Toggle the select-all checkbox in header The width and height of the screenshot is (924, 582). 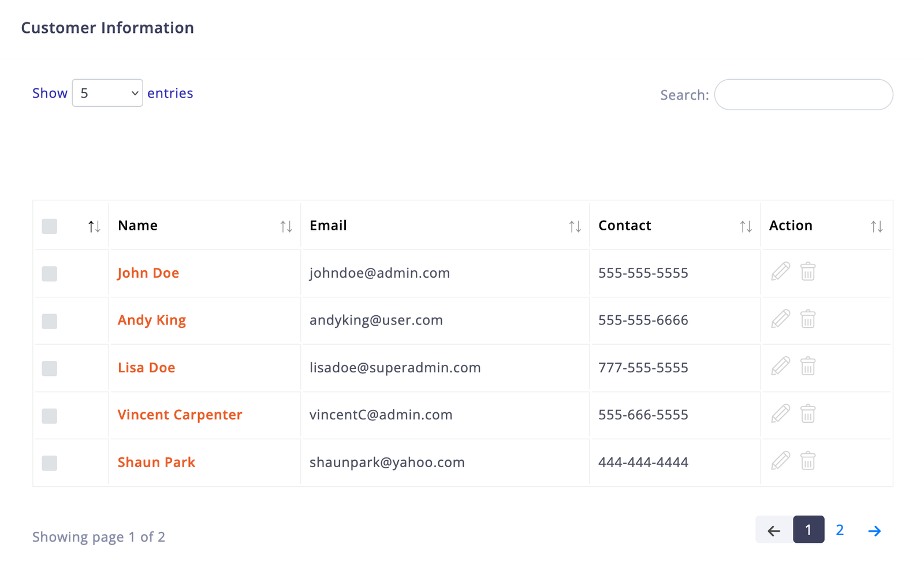(50, 226)
